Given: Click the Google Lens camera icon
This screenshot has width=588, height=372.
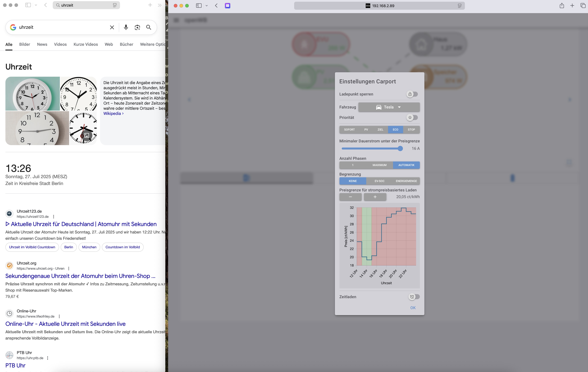Looking at the screenshot, I should (137, 27).
